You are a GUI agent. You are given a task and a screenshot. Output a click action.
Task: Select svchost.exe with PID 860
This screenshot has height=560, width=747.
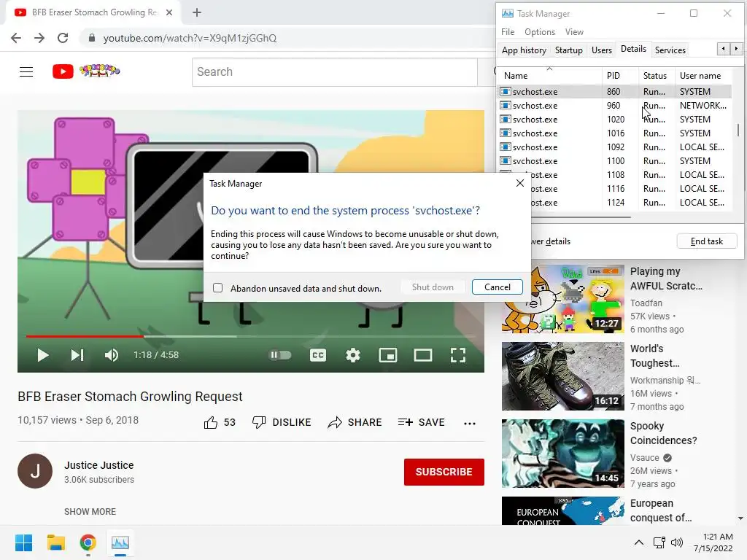614,91
